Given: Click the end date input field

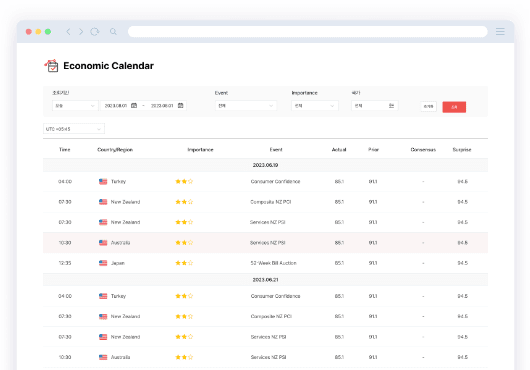Looking at the screenshot, I should [x=162, y=106].
